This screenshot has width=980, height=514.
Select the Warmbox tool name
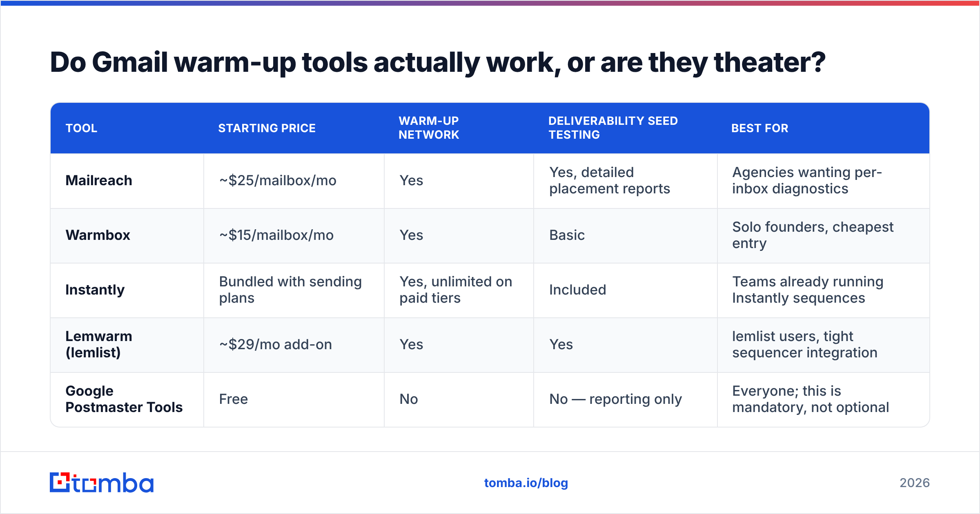98,235
